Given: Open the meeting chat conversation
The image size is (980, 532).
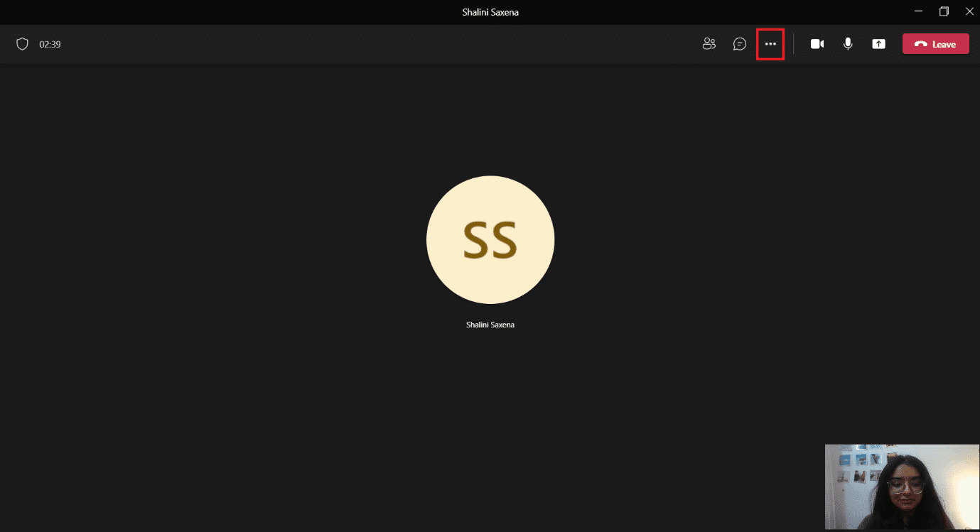Looking at the screenshot, I should 740,44.
